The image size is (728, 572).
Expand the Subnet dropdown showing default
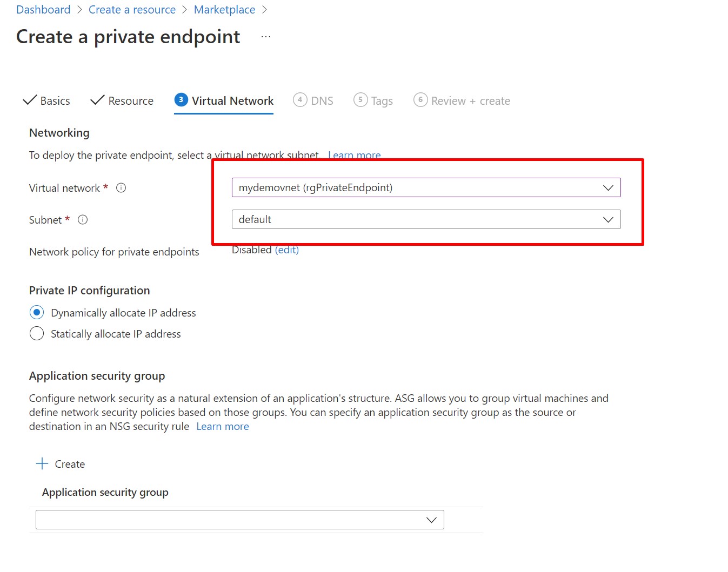point(608,220)
